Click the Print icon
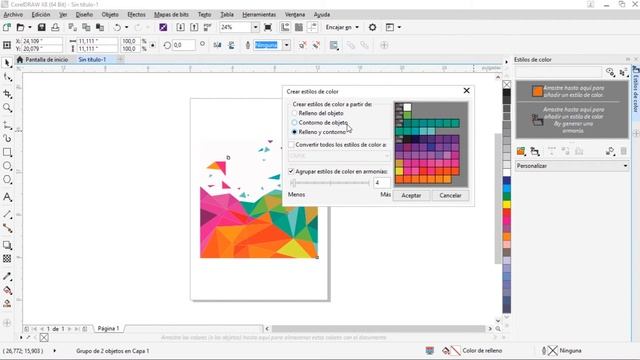 coord(55,27)
